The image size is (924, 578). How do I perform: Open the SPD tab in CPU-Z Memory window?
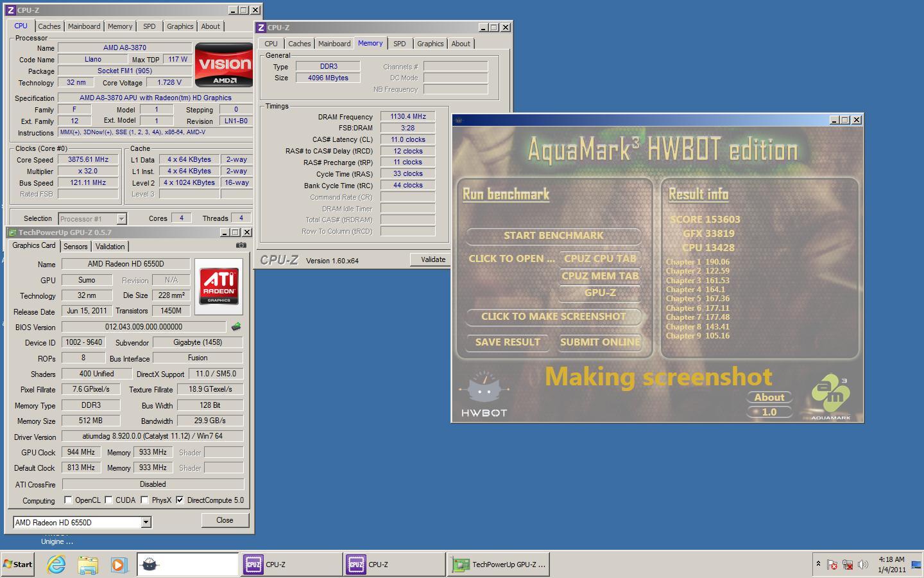[x=399, y=44]
